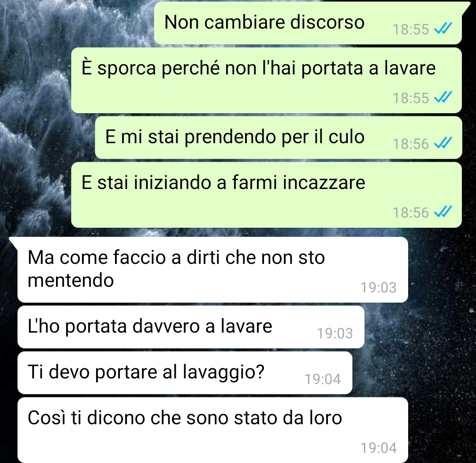Select the 'Ma come faccio a dirti' received message
476x463 pixels.
coord(212,270)
